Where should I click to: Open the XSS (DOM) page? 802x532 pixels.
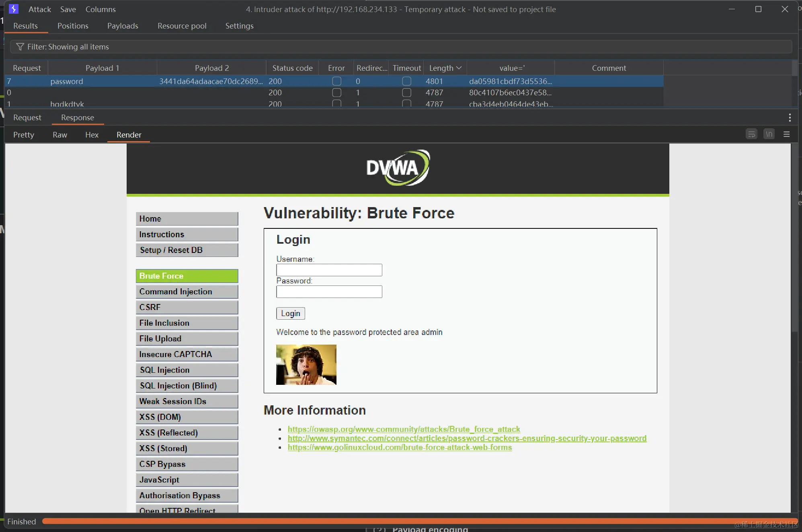click(x=187, y=417)
